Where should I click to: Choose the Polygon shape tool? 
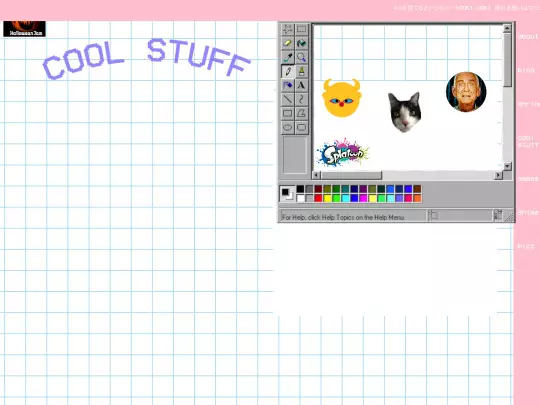click(x=301, y=113)
